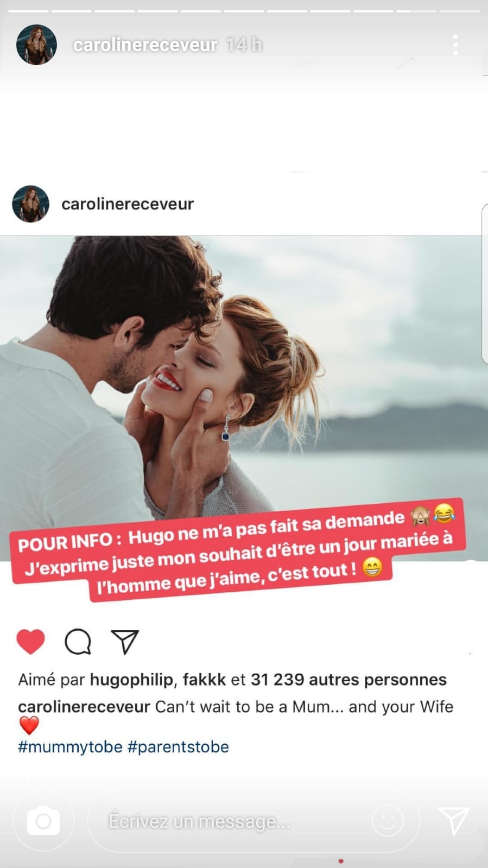Open carolinereceveur username above the shared post
This screenshot has height=868, width=488.
pos(128,204)
